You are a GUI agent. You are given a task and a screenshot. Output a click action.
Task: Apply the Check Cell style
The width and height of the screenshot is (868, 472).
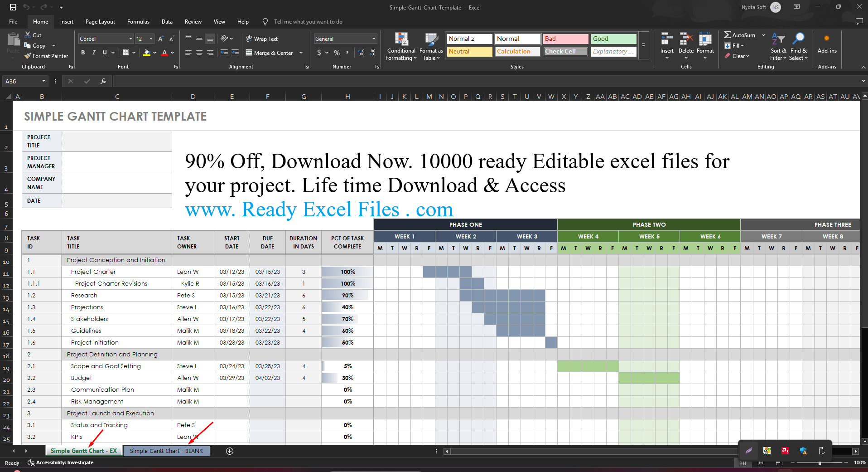click(566, 52)
